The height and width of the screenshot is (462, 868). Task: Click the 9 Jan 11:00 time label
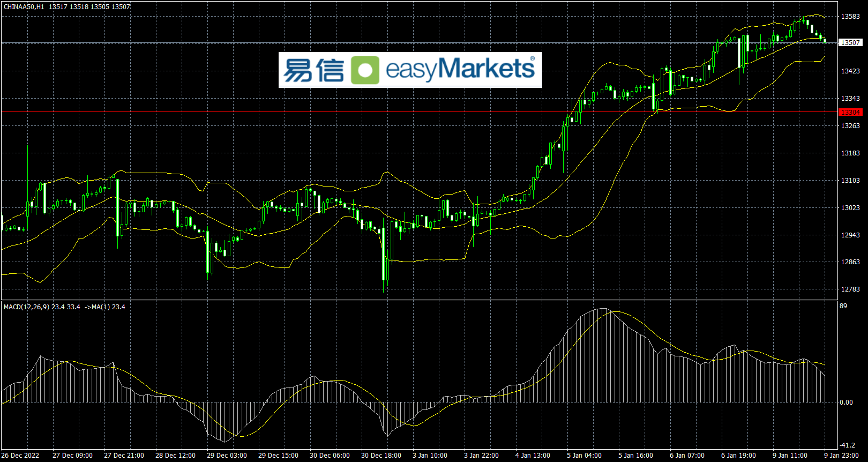point(790,456)
